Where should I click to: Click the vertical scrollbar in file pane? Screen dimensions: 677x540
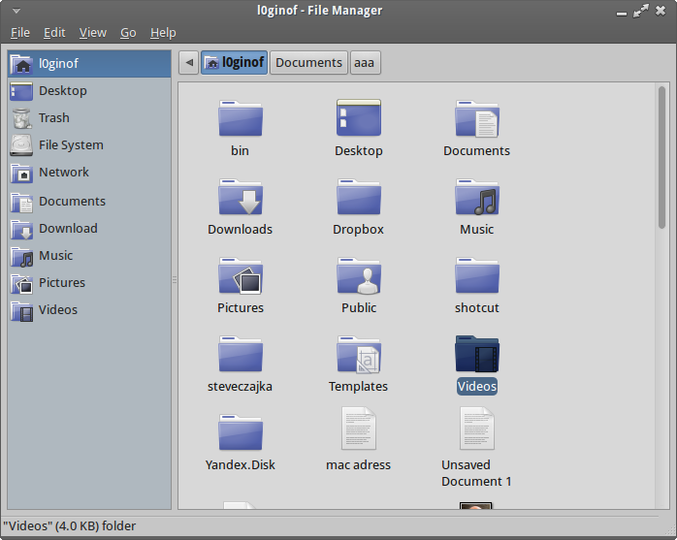pyautogui.click(x=662, y=158)
